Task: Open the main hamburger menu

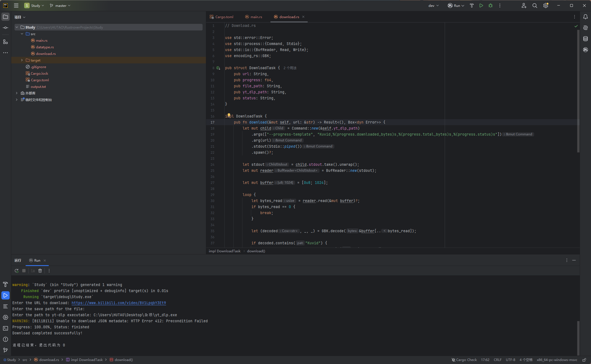Action: coord(16,5)
